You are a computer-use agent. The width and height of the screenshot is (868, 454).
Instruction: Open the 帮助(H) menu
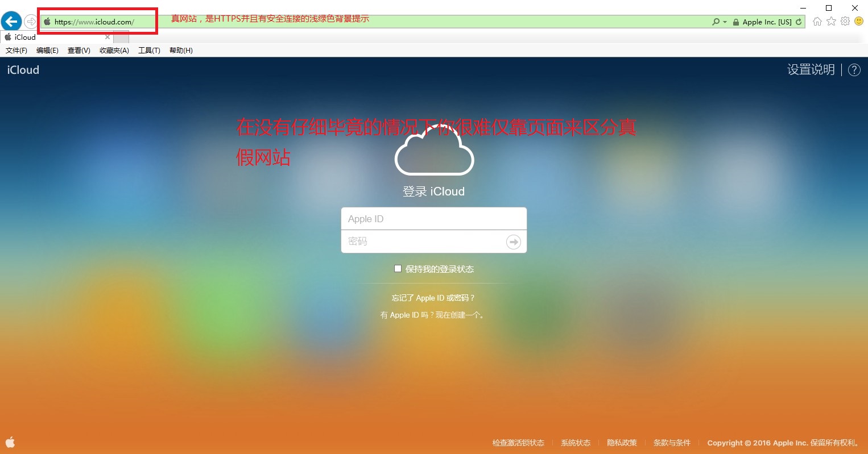tap(181, 51)
